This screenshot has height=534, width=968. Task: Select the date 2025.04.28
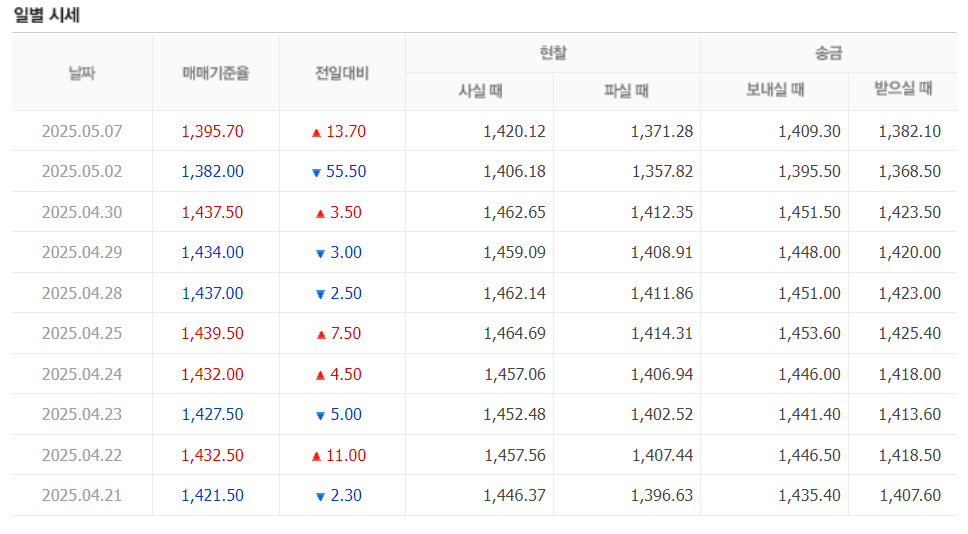point(82,293)
